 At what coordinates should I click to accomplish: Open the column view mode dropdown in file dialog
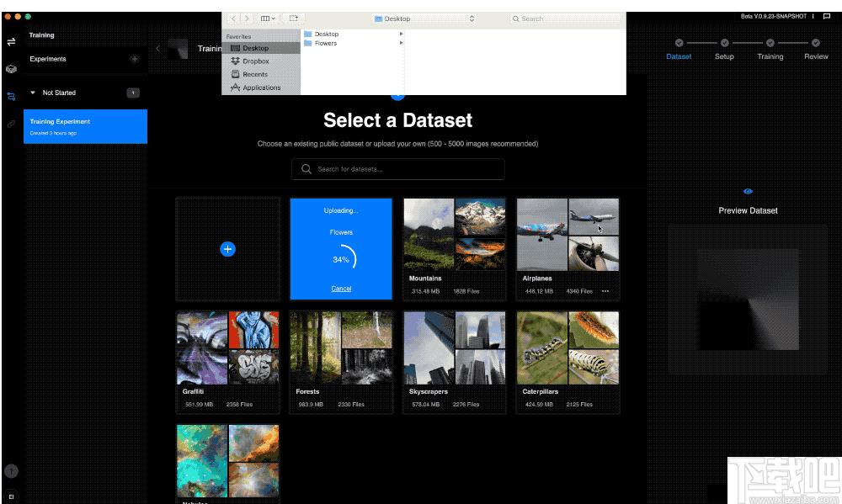click(268, 19)
